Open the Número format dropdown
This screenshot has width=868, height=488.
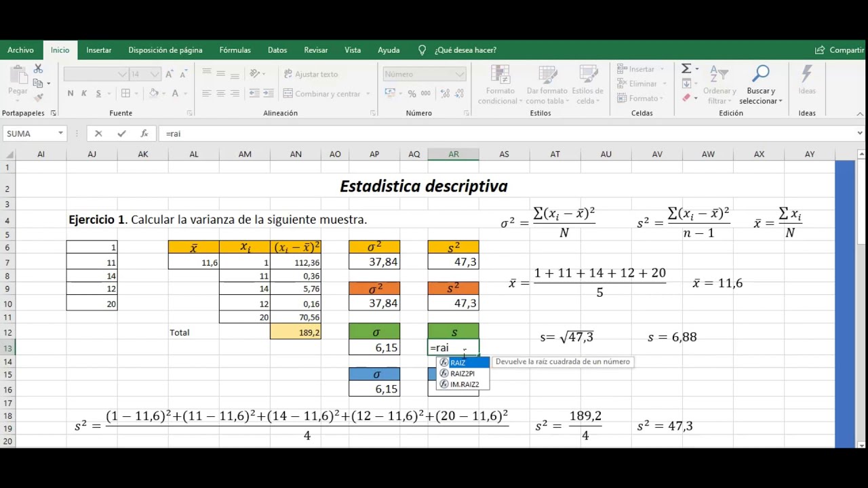[459, 74]
